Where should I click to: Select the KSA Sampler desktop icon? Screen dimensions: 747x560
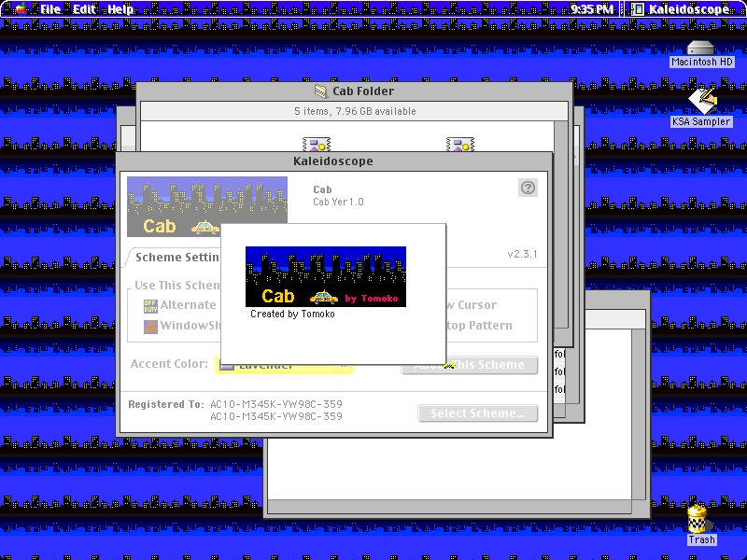tap(702, 100)
